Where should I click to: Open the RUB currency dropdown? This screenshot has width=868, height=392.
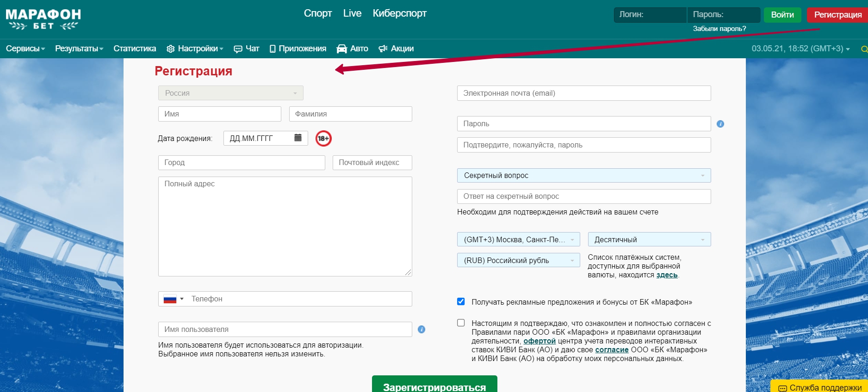tap(518, 260)
